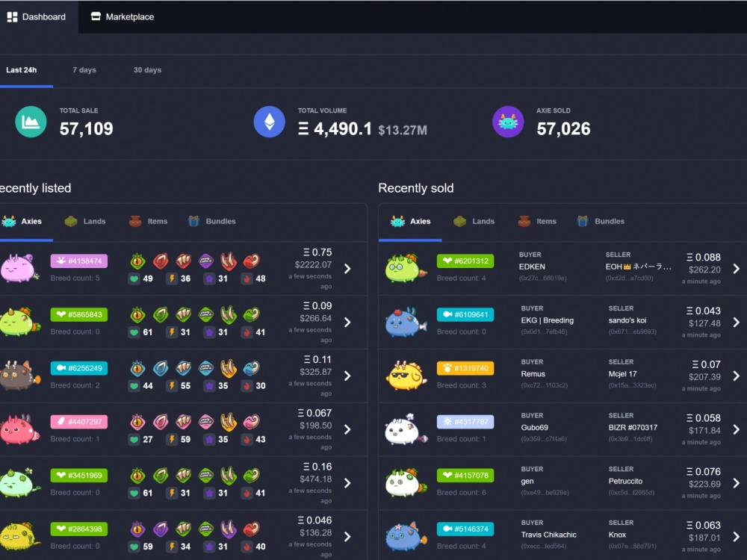Switch to the 30 days period

click(147, 70)
